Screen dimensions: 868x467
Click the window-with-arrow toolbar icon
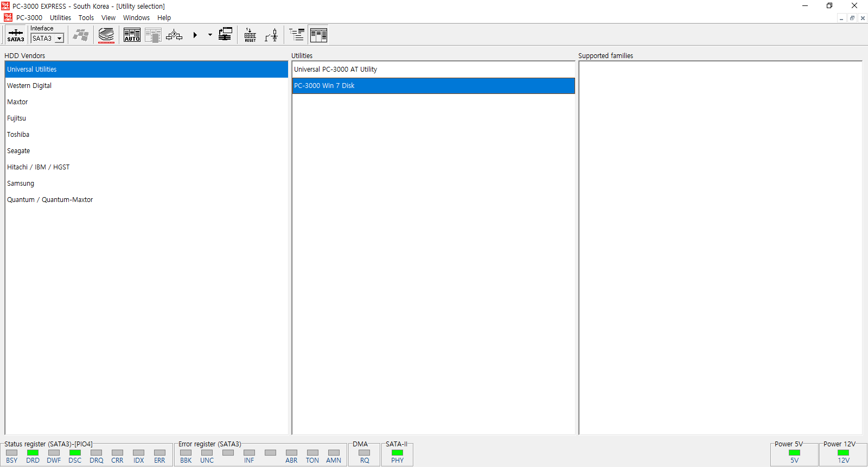tap(225, 35)
